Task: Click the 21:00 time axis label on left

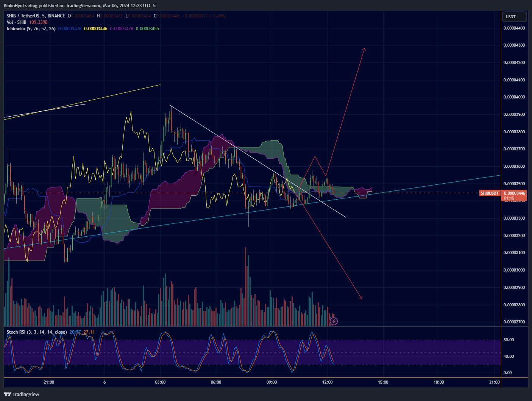Action: 49,382
